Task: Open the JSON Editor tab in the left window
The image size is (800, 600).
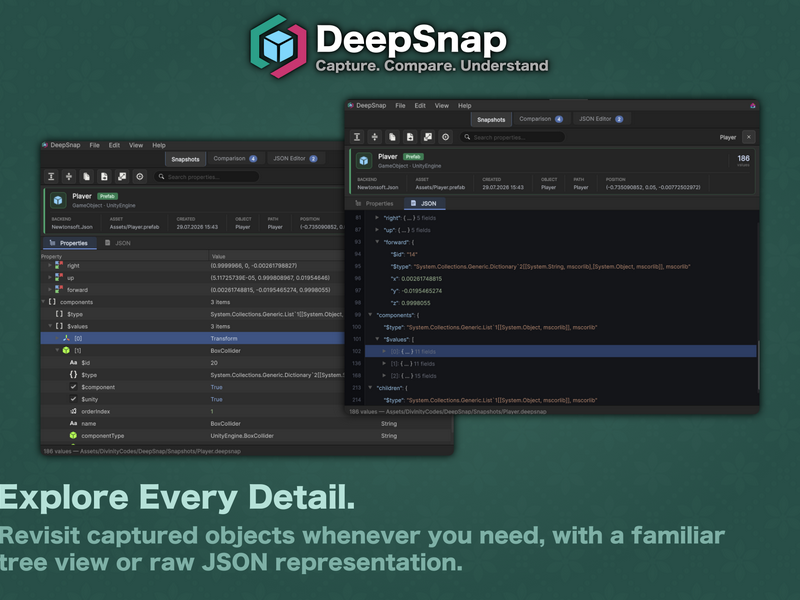Action: tap(295, 159)
